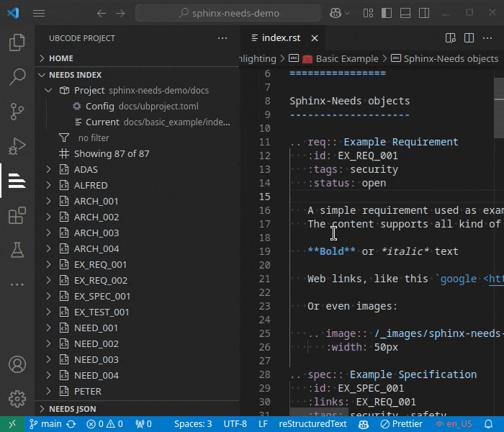504x432 pixels.
Task: Click the forwarded ports status item
Action: 143,424
